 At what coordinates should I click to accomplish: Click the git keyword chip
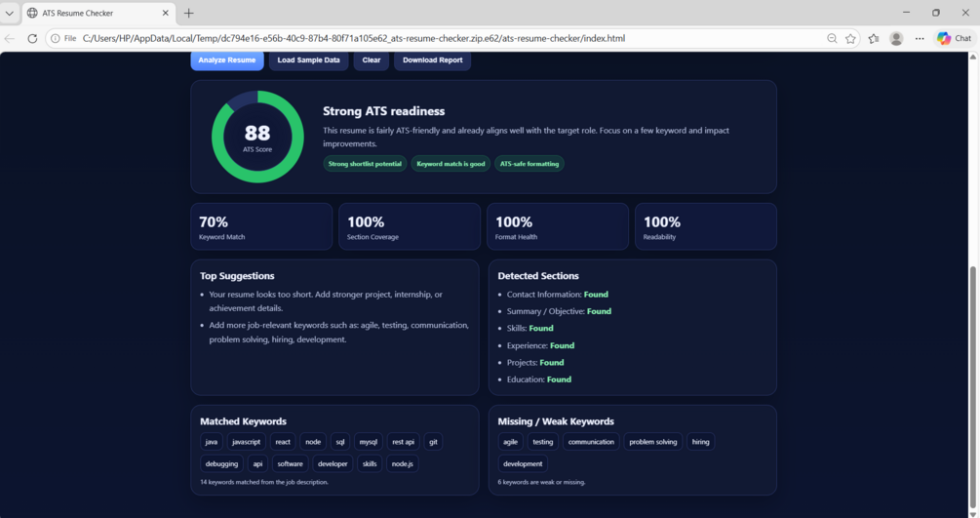433,442
